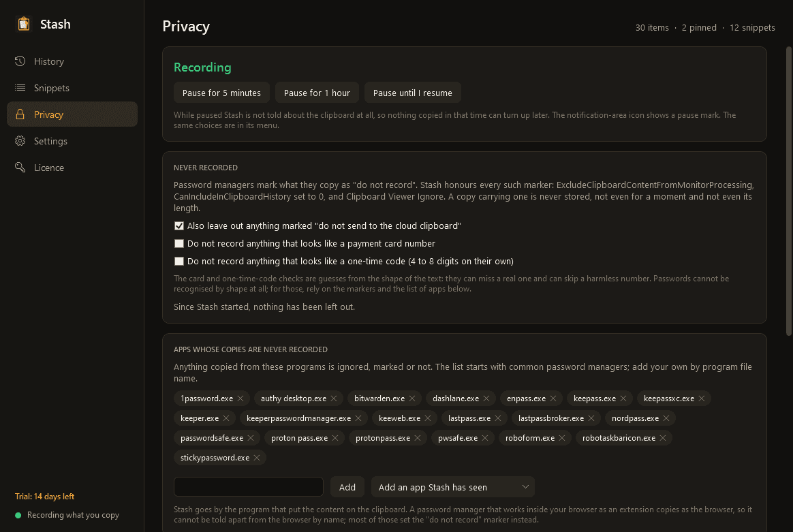This screenshot has width=793, height=532.
Task: Select the Privacy sidebar item
Action: point(72,114)
